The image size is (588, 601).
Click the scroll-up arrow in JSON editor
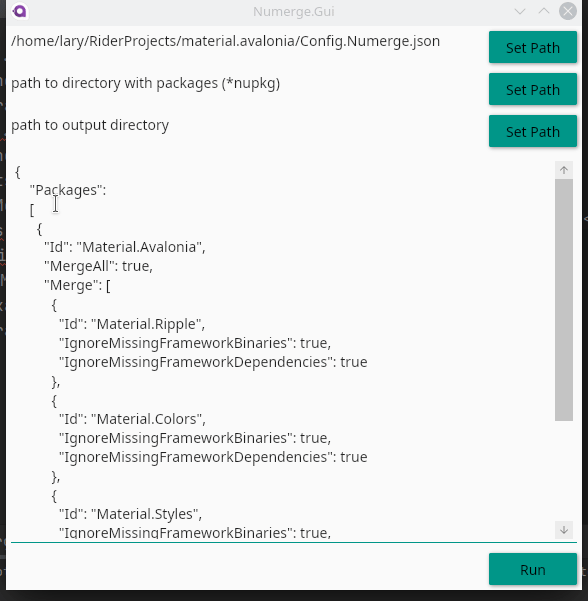(x=563, y=170)
